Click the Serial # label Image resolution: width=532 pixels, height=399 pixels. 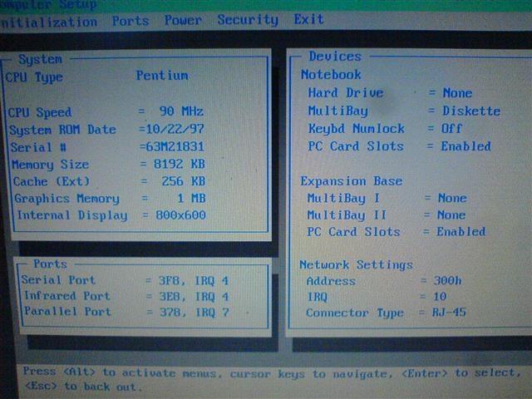[38, 147]
